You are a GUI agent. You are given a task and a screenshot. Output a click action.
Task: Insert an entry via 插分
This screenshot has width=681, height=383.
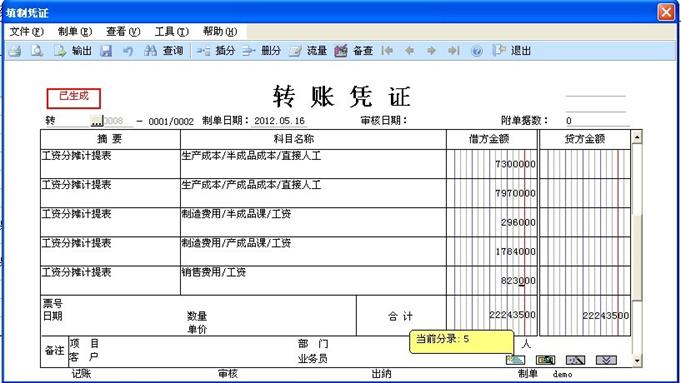[216, 51]
